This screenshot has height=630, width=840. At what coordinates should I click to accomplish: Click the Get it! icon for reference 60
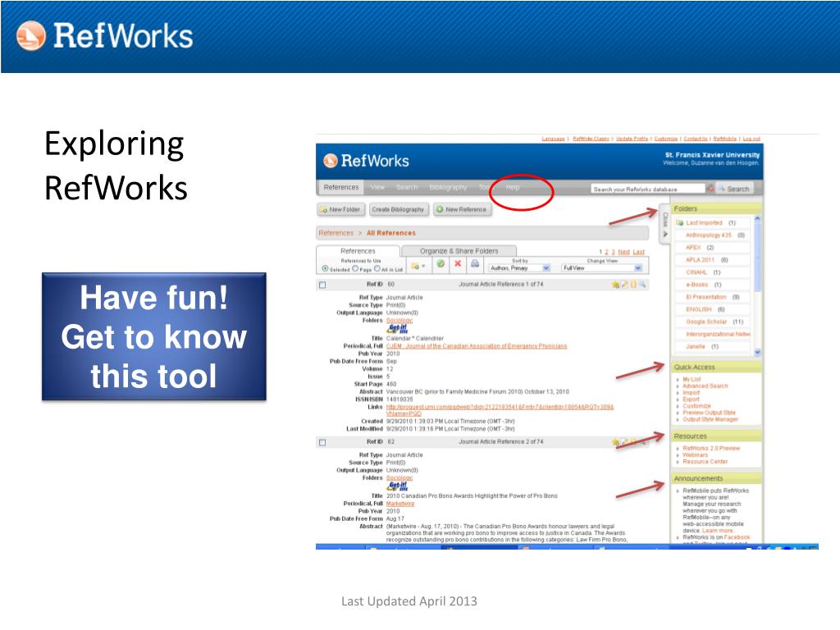[398, 329]
